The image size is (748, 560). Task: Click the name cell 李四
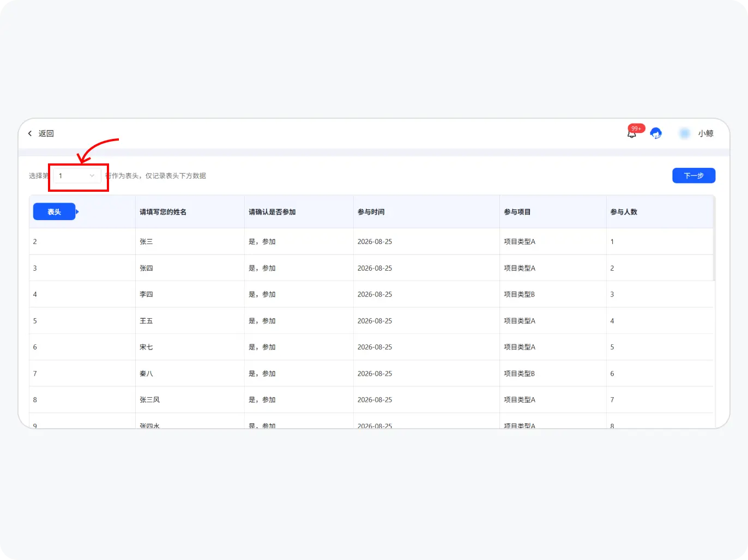pyautogui.click(x=146, y=295)
